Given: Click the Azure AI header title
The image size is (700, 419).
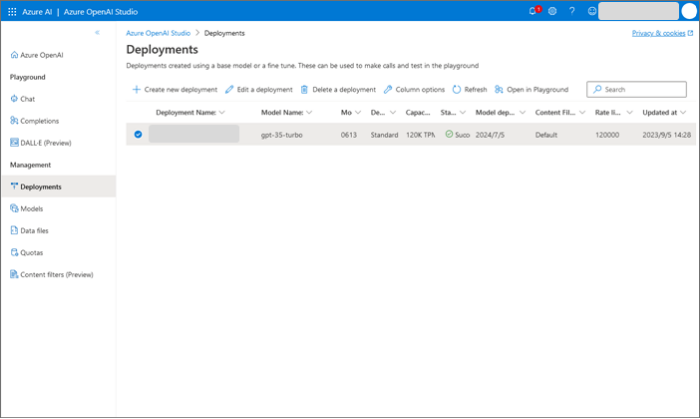Looking at the screenshot, I should coord(37,12).
